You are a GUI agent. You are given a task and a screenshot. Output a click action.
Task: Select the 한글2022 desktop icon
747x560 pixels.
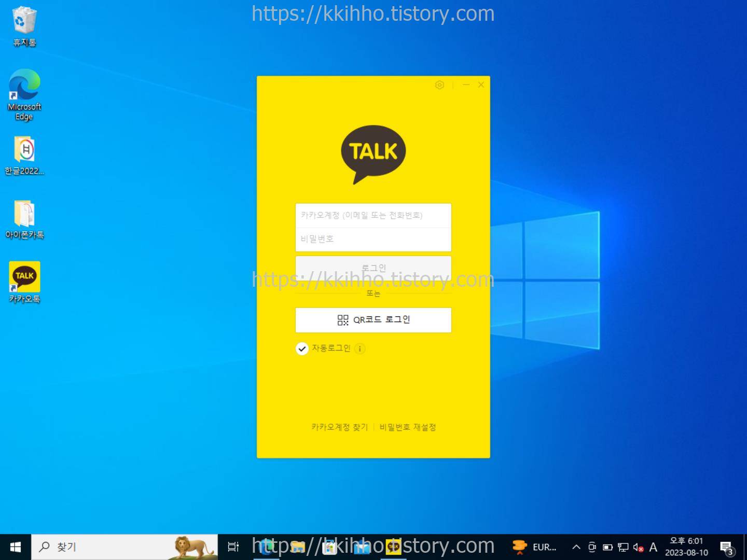[24, 156]
